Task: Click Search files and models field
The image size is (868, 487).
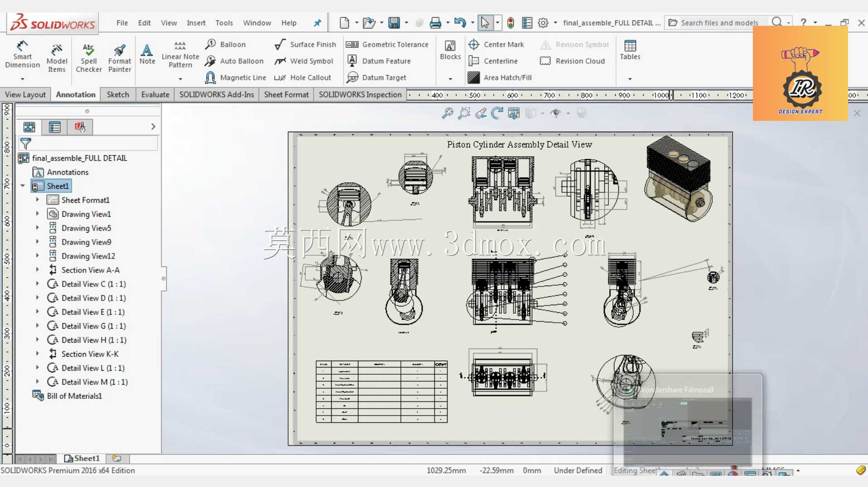Action: [719, 23]
